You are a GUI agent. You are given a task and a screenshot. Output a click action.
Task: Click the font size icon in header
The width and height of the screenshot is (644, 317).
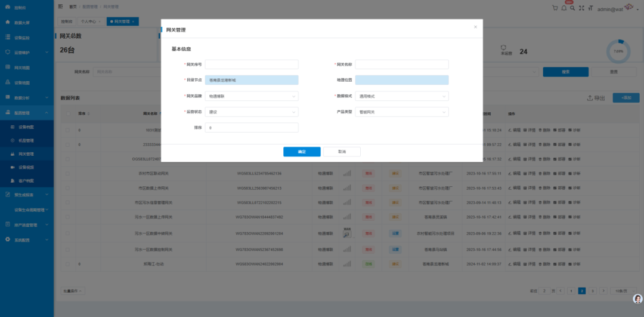(590, 8)
